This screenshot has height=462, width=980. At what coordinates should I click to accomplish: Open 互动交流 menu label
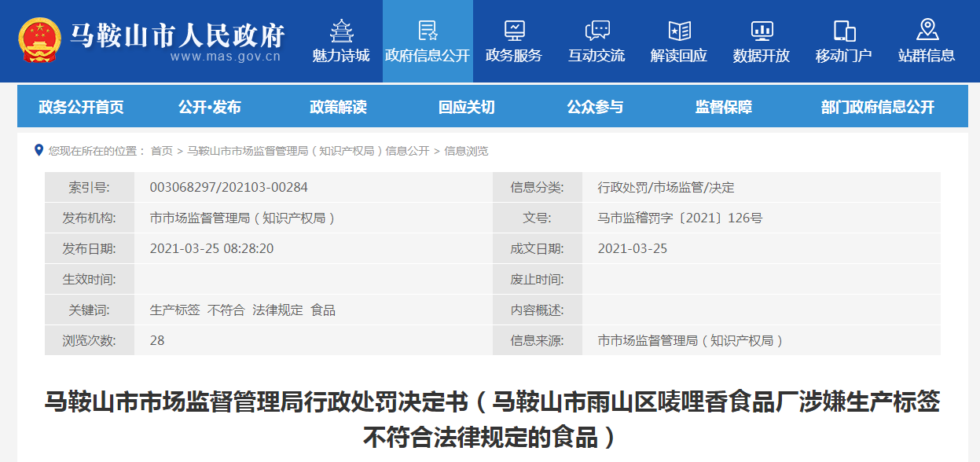pos(596,56)
